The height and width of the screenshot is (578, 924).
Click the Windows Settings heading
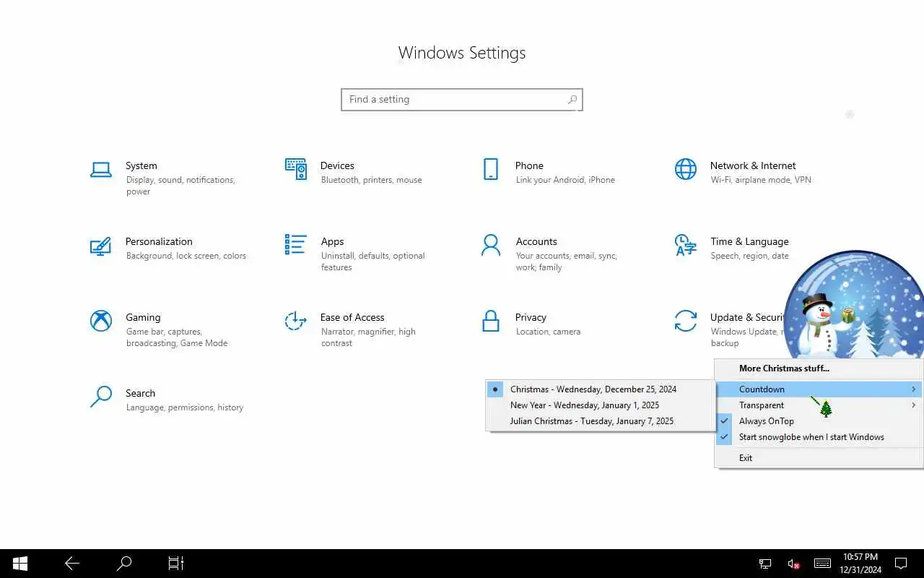coord(462,53)
